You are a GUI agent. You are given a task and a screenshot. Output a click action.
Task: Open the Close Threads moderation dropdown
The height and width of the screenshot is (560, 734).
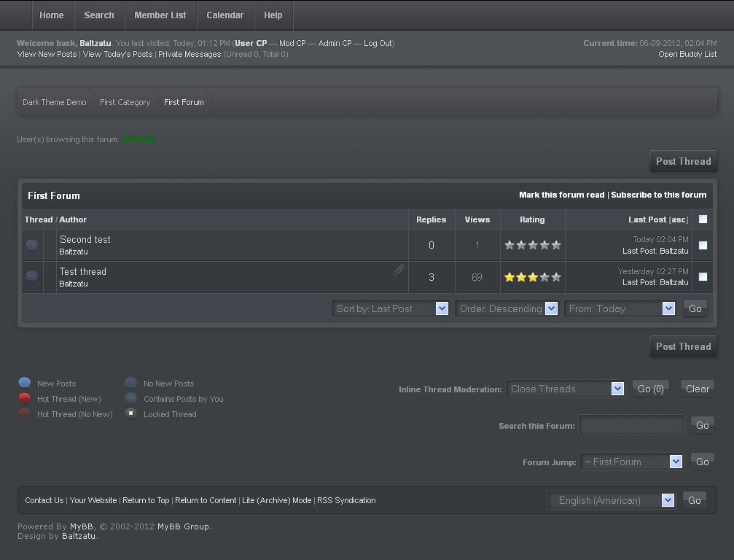click(565, 389)
